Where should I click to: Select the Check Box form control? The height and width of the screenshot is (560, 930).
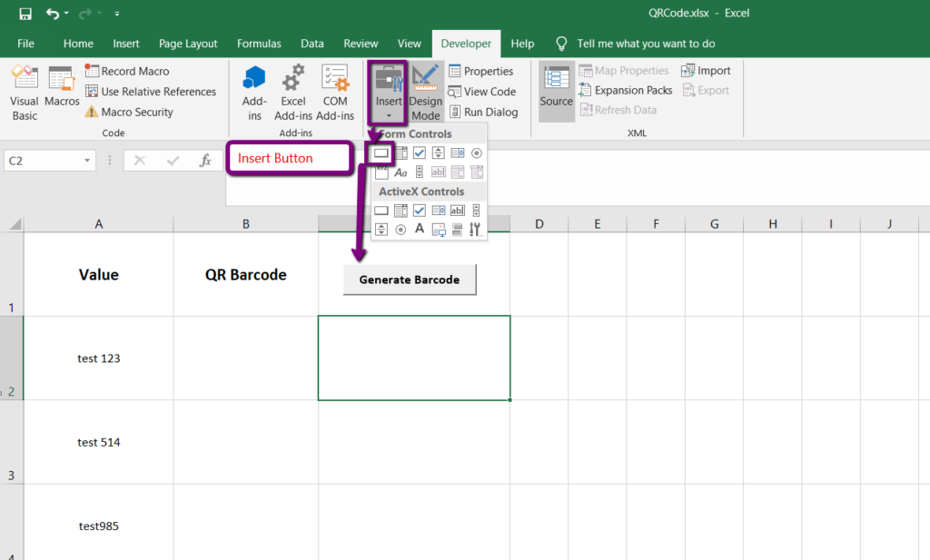(x=420, y=153)
